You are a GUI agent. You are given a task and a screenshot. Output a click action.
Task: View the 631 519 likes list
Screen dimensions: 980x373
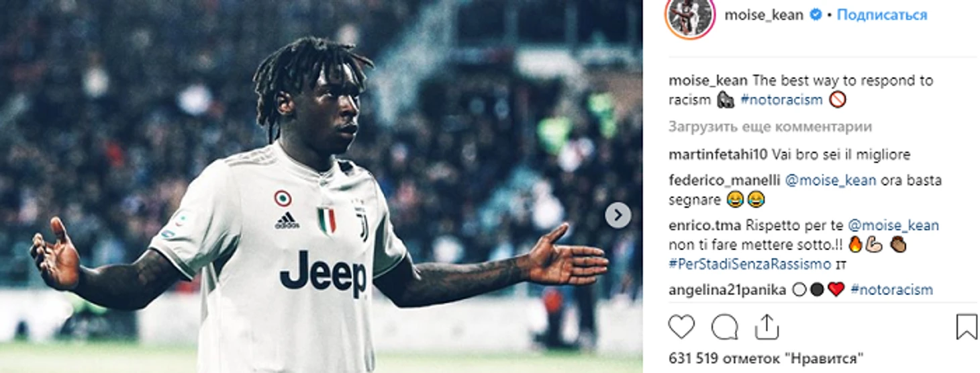click(766, 358)
